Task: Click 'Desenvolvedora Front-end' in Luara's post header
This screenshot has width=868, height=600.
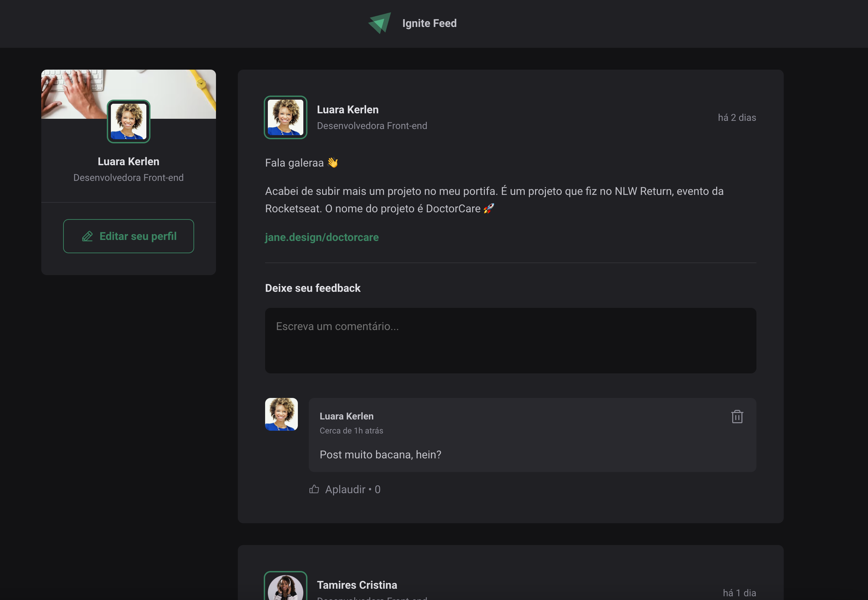Action: 372,126
